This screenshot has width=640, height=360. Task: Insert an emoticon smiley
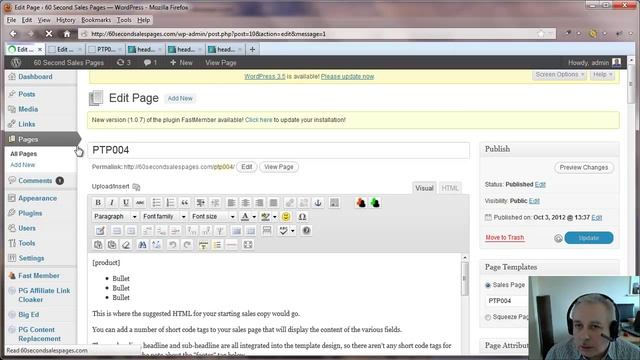click(x=286, y=217)
